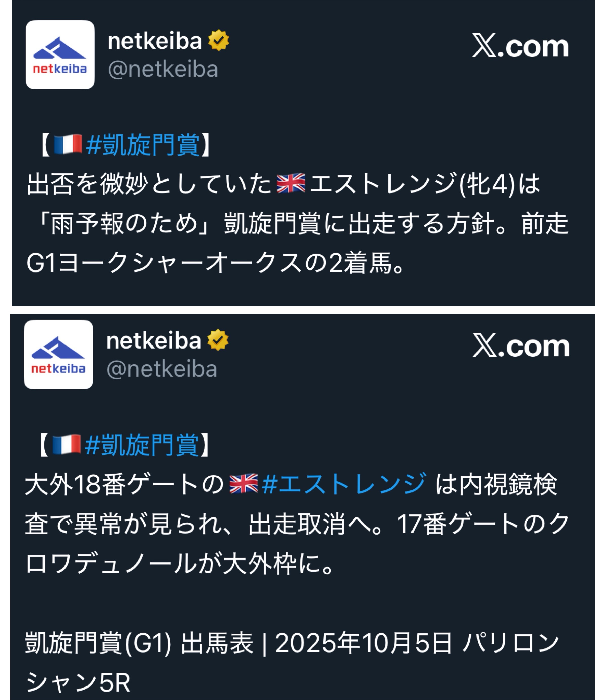
Task: Open #凱旋門賞 hashtag in second tweet
Action: [142, 444]
